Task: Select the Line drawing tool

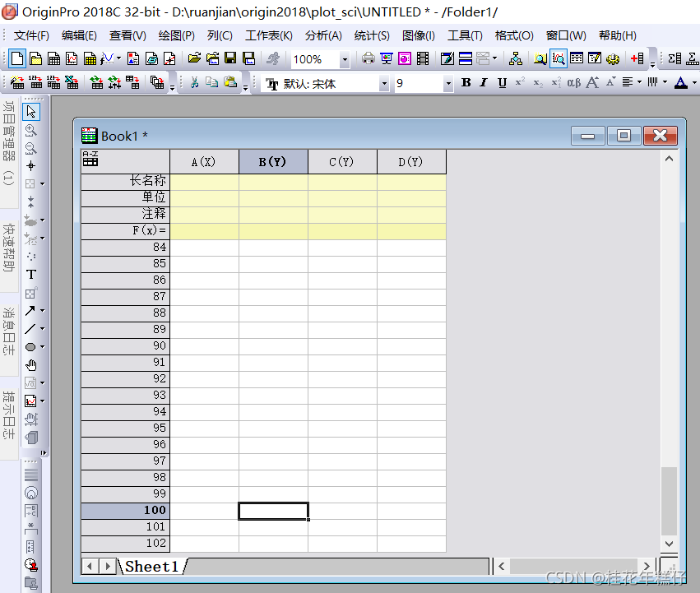Action: coord(30,329)
